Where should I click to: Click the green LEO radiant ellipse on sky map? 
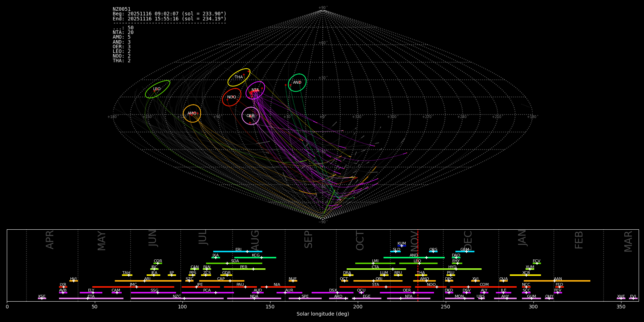click(x=157, y=89)
